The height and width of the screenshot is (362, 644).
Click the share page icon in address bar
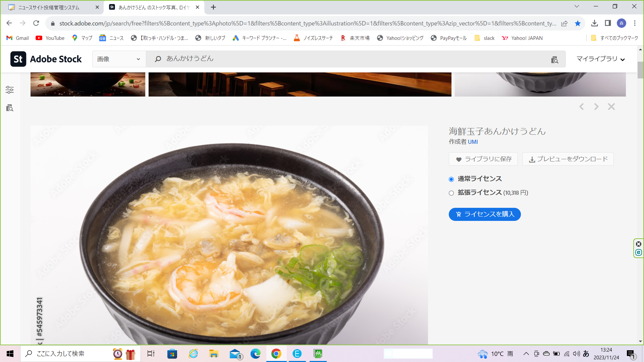(x=564, y=23)
